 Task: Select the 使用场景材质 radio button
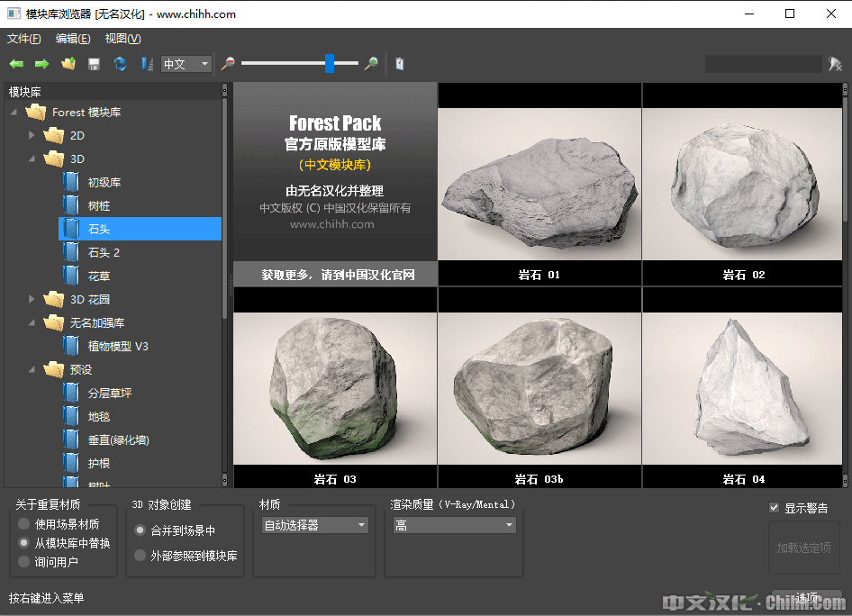(x=24, y=524)
